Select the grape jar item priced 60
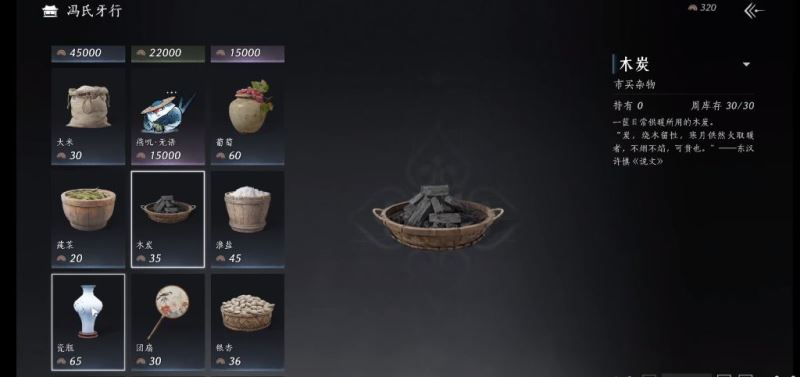 coord(247,116)
